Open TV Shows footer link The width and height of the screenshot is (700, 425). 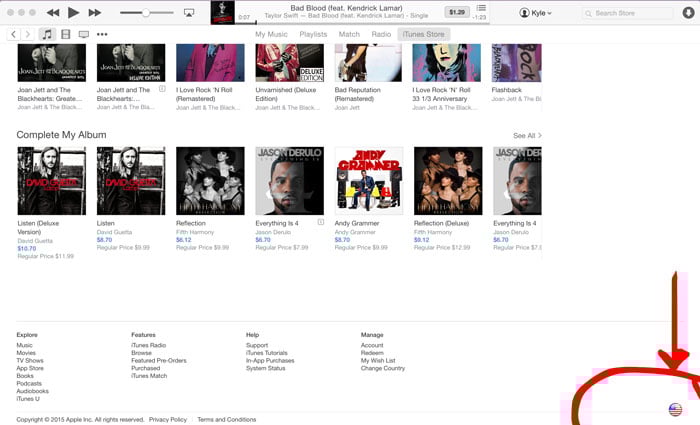click(30, 360)
